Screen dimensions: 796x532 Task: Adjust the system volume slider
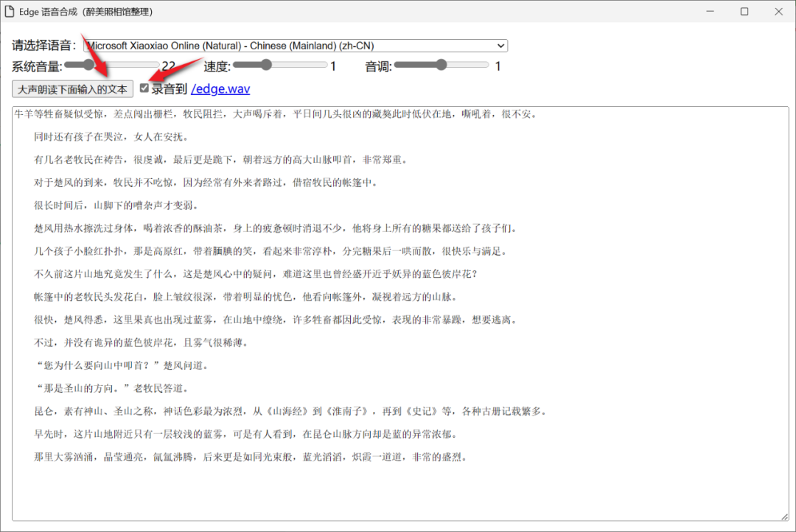tap(111, 65)
